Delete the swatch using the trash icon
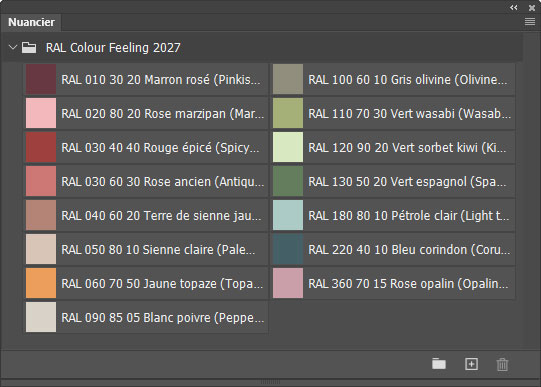This screenshot has width=541, height=387. click(502, 364)
